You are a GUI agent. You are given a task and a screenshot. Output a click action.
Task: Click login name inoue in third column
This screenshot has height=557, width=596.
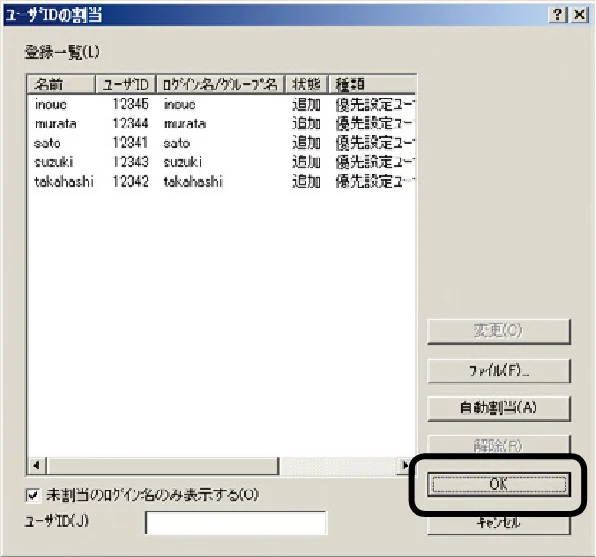(179, 104)
